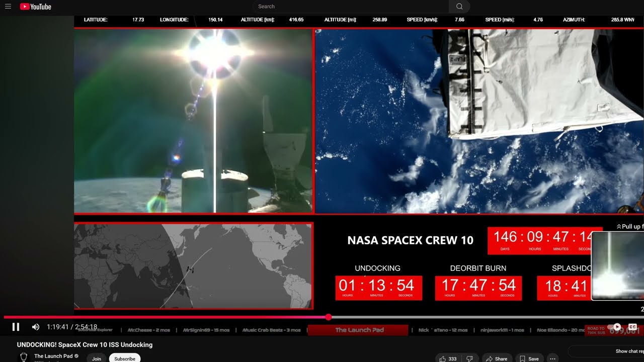The image size is (644, 362).
Task: Click the ISS ground track world map
Action: [193, 266]
